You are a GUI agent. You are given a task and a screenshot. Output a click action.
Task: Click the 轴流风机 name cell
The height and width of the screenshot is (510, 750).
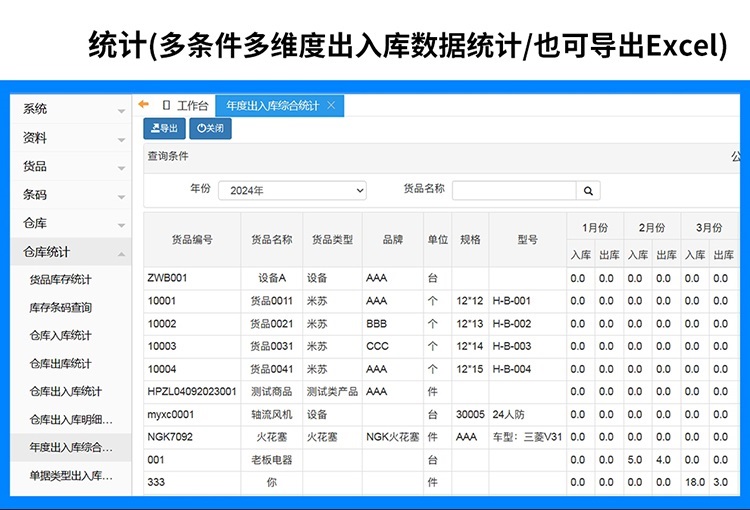click(x=272, y=415)
